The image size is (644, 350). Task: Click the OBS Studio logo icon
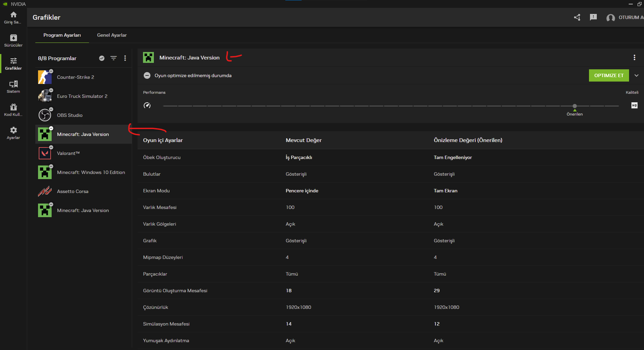click(45, 115)
